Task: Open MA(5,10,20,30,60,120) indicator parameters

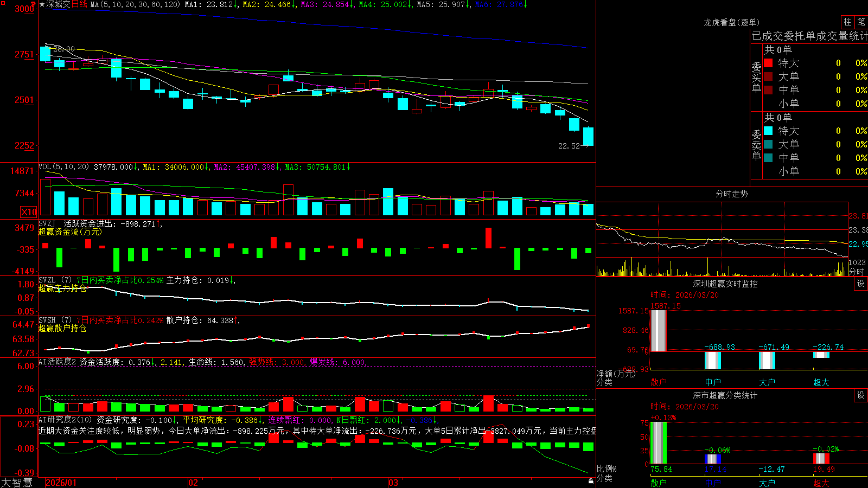Action: [135, 4]
